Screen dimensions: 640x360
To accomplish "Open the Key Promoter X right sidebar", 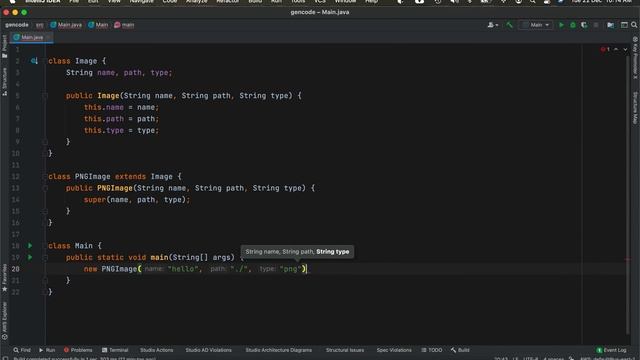I will 635,57.
